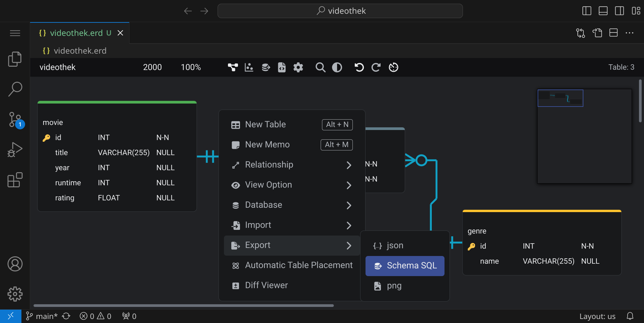Click the magnifier search icon in ERD toolbar
The image size is (644, 323).
click(320, 67)
